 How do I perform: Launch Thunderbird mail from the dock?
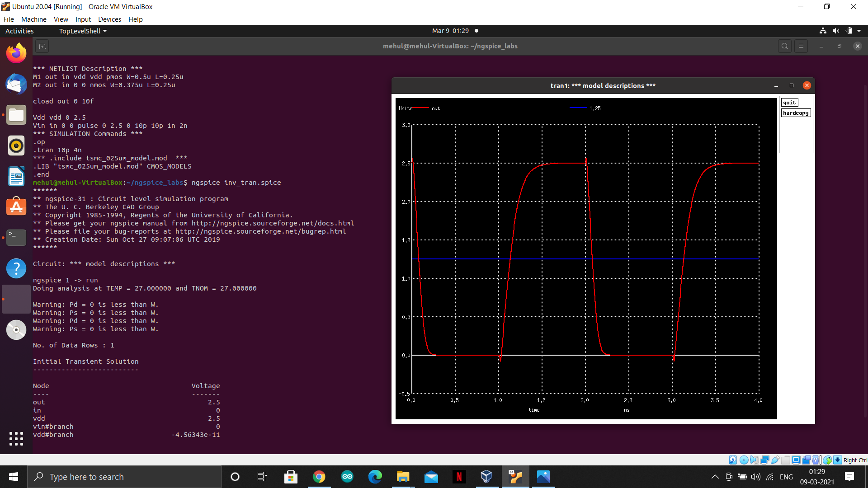tap(16, 84)
